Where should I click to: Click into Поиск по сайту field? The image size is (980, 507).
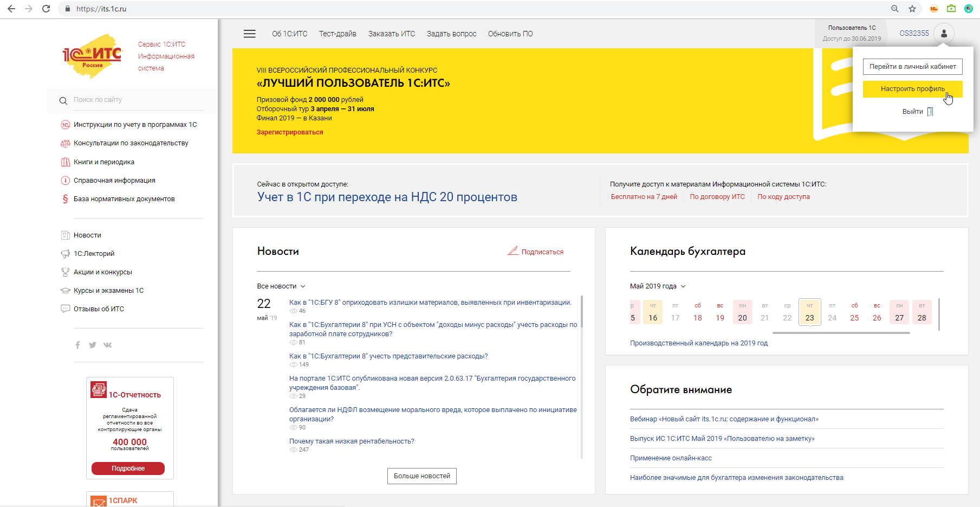pyautogui.click(x=138, y=100)
